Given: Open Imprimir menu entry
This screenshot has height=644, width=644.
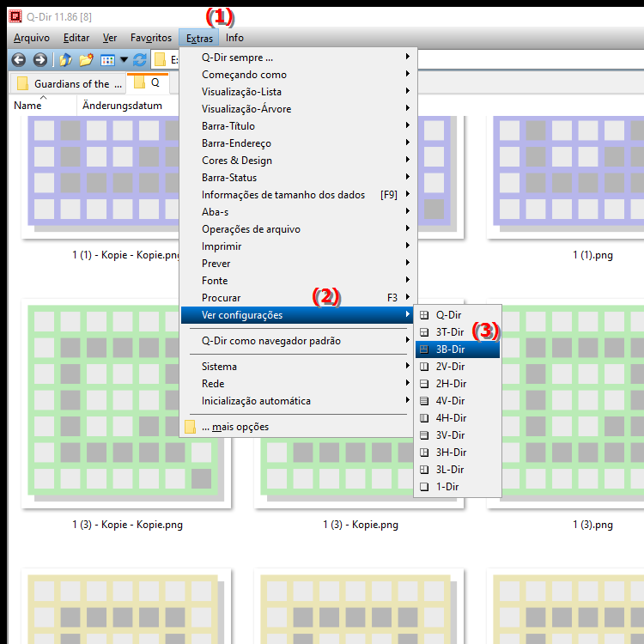Looking at the screenshot, I should coord(298,246).
